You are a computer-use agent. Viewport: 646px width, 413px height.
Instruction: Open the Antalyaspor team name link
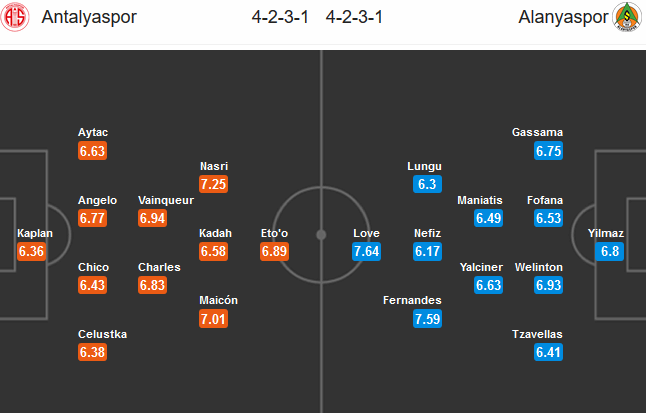point(89,17)
